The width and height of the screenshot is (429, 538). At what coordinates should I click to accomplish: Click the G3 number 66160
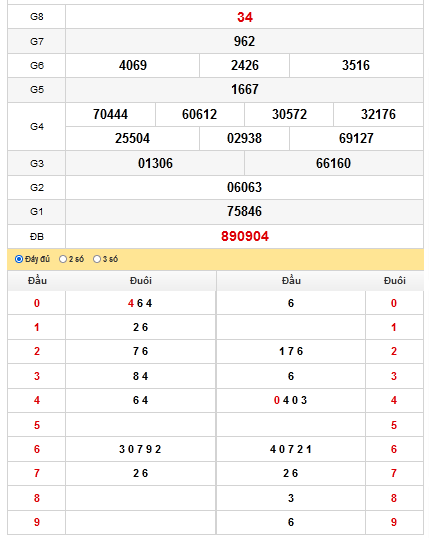click(x=333, y=163)
